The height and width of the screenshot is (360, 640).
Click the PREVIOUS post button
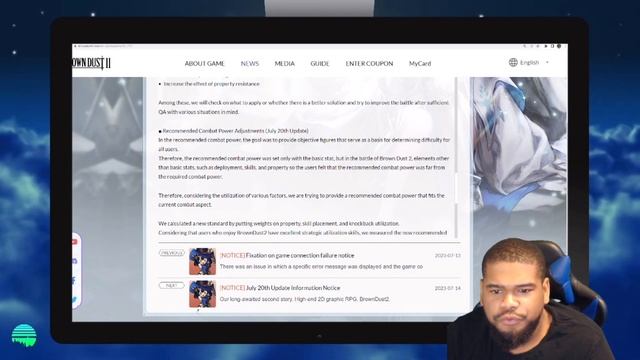pos(171,253)
